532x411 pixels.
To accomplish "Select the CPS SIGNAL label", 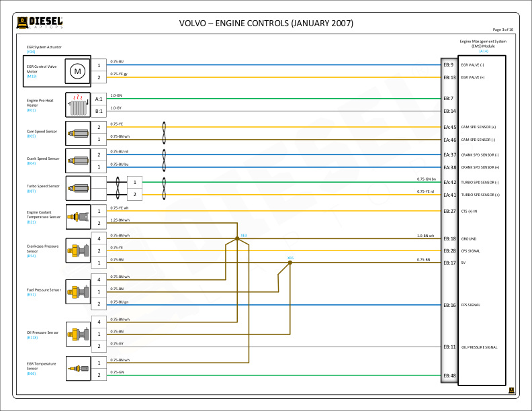I will coord(470,251).
